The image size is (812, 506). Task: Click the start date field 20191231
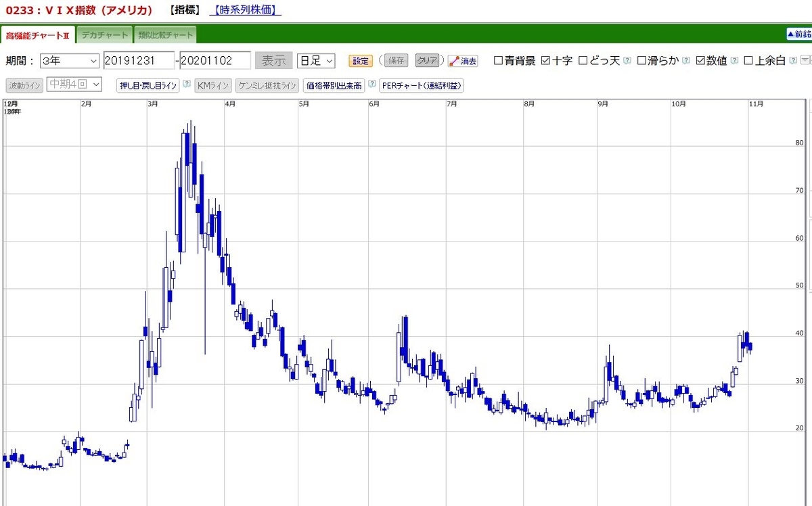click(139, 61)
